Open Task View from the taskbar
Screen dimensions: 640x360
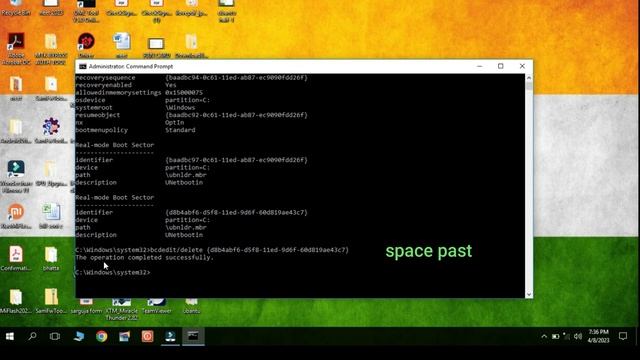point(55,336)
